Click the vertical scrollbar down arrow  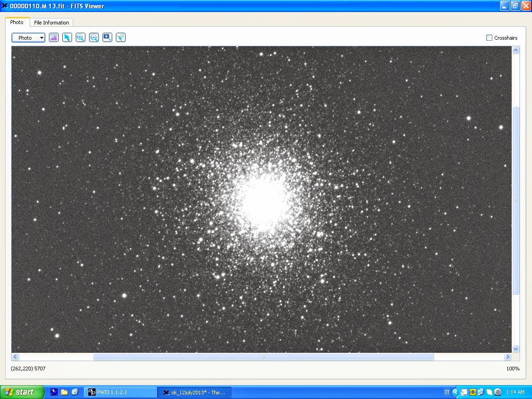pyautogui.click(x=515, y=349)
